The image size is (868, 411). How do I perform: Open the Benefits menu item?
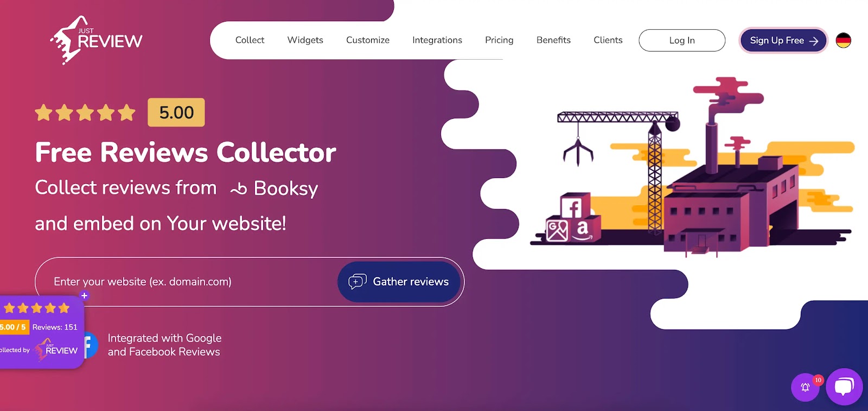tap(553, 40)
